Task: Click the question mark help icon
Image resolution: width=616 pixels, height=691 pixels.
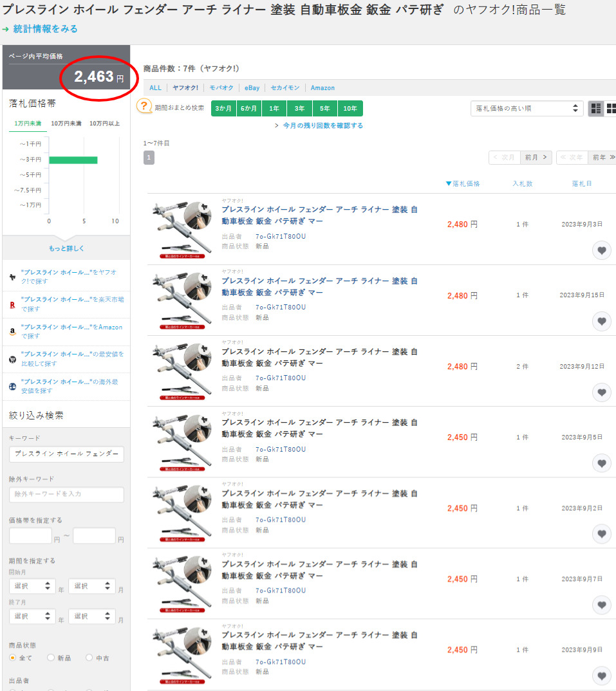Action: click(x=144, y=107)
